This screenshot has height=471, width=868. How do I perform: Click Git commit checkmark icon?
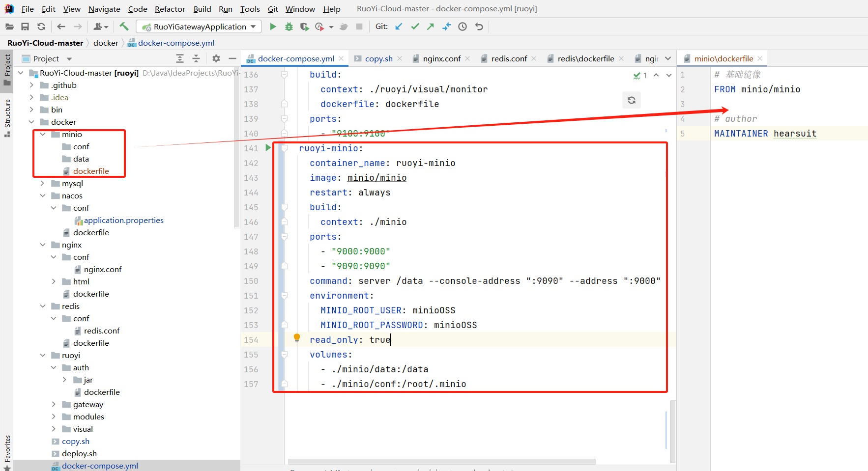(x=415, y=27)
